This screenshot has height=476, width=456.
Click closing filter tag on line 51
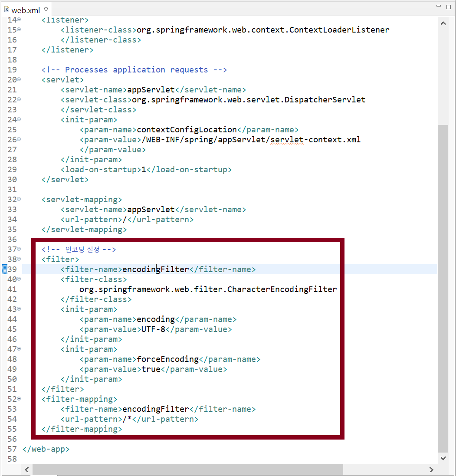(62, 389)
